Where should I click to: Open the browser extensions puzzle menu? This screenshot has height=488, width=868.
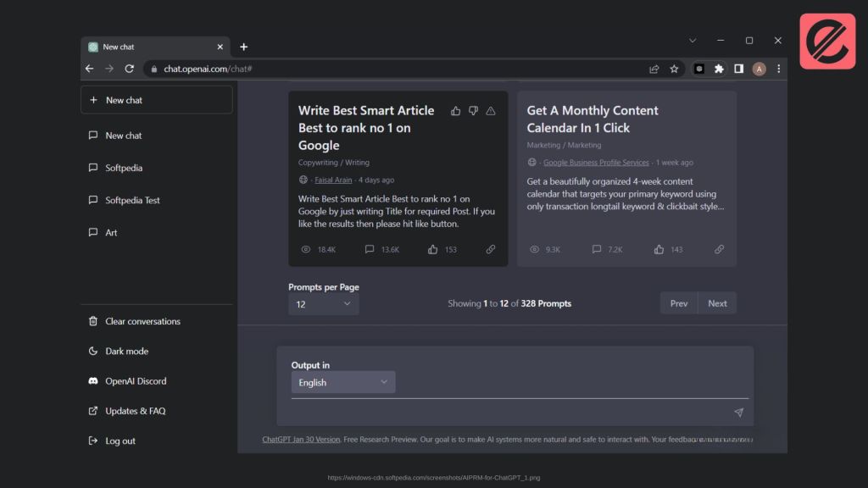click(x=719, y=69)
